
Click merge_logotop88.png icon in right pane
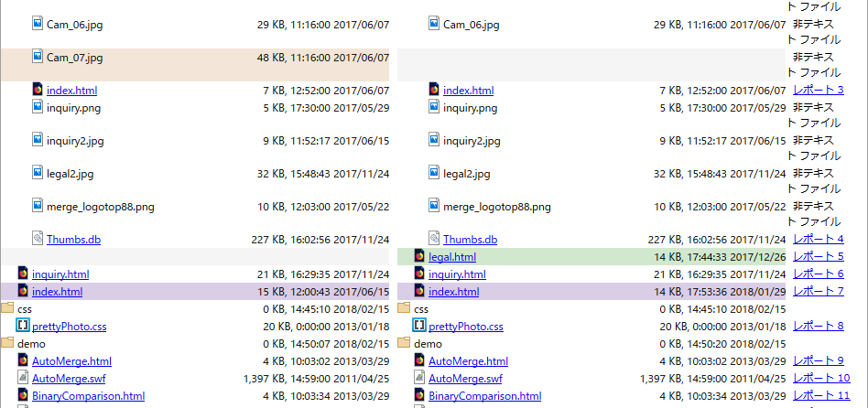pos(434,207)
